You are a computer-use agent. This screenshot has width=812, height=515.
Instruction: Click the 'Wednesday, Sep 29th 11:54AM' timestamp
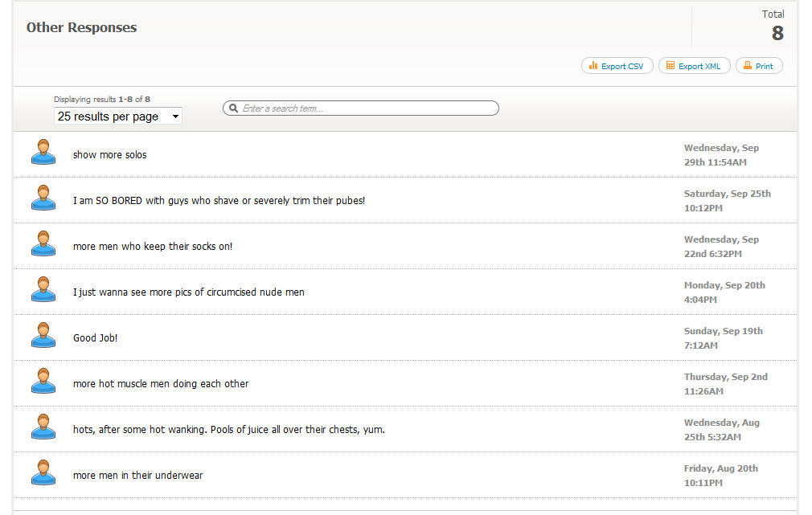tap(721, 155)
